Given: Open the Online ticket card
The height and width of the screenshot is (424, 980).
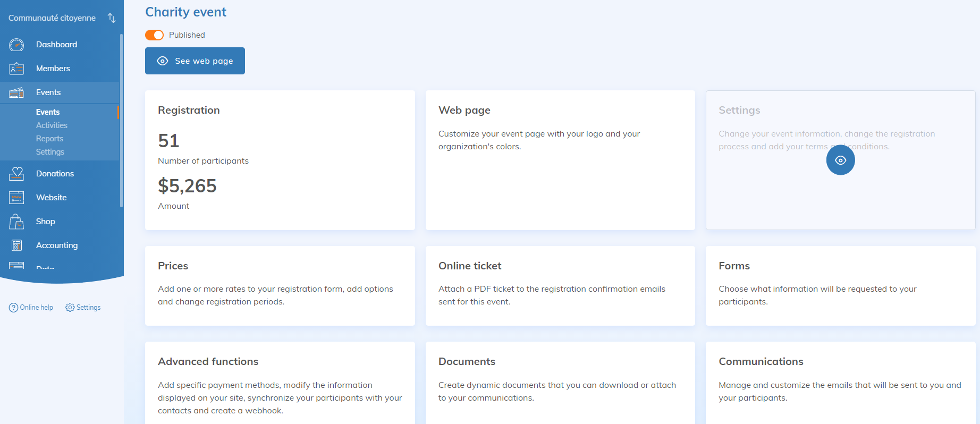Looking at the screenshot, I should point(560,285).
